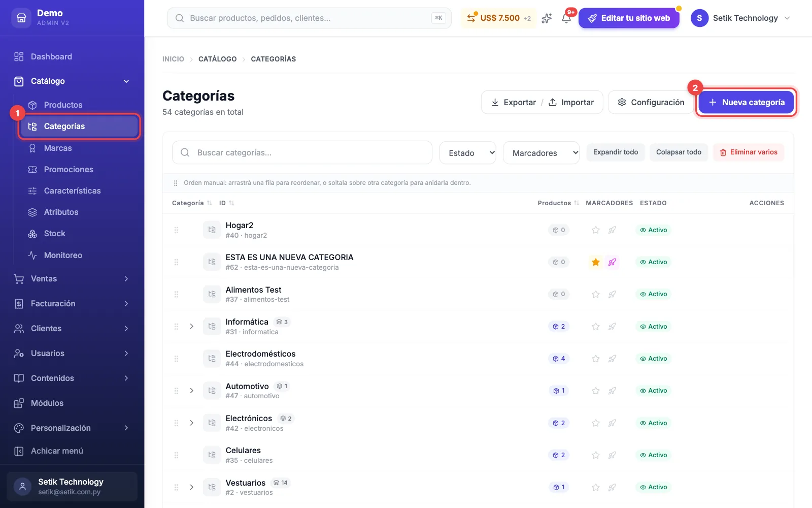Screen dimensions: 812x508
Task: Click the sort arrows beside Categoría column
Action: click(210, 203)
